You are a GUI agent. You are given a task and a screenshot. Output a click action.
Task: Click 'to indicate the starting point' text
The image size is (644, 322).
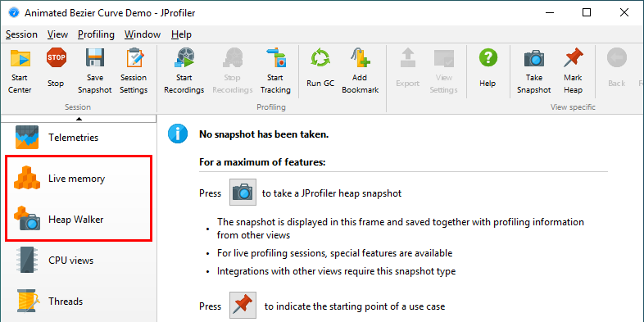[x=355, y=306]
